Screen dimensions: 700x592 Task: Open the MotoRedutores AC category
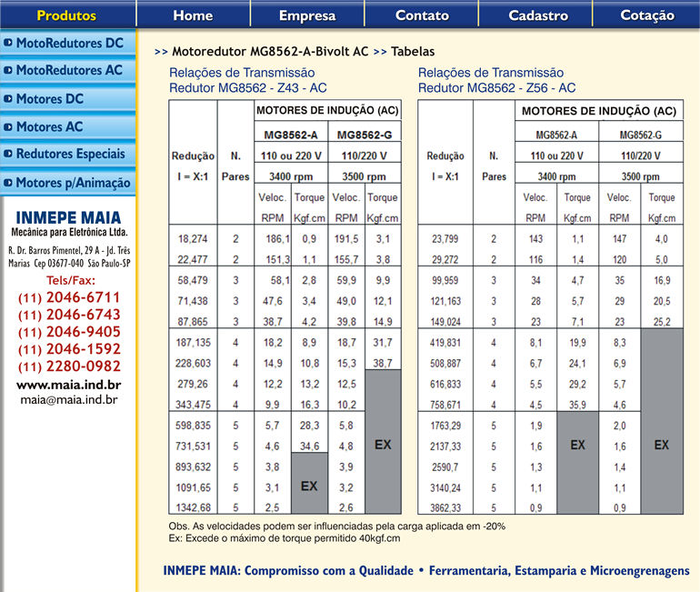pyautogui.click(x=69, y=70)
